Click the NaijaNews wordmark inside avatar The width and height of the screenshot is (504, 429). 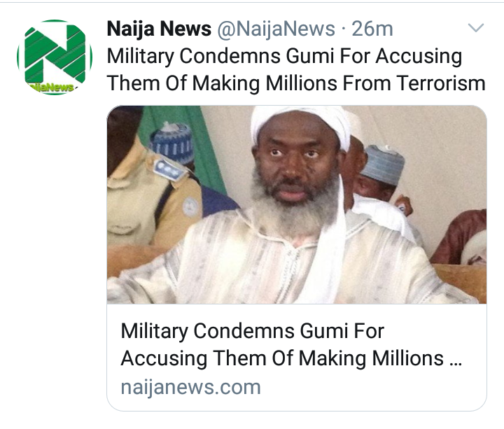click(x=51, y=87)
